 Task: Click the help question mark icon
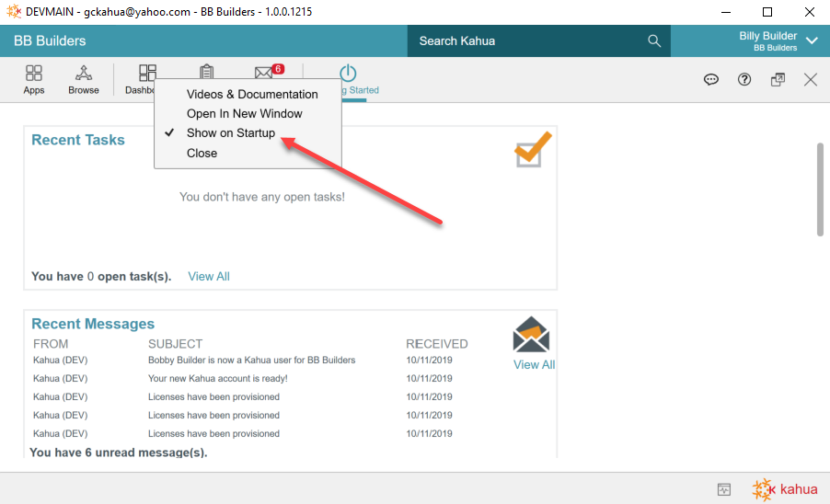click(x=744, y=80)
